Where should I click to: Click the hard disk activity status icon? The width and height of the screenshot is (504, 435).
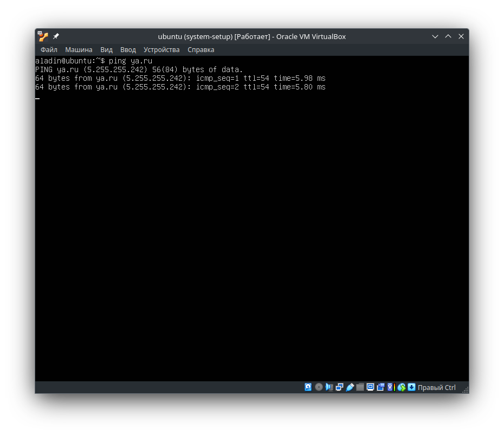(308, 387)
